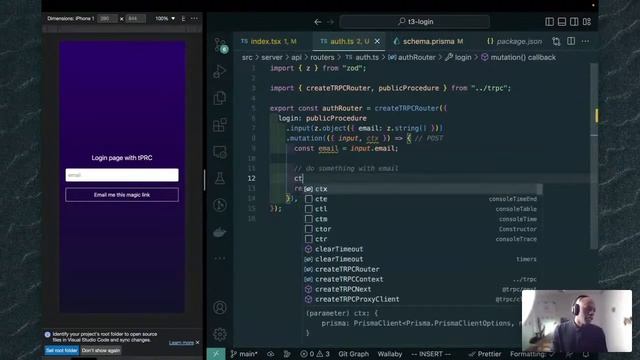Go back in editor history
Image resolution: width=640 pixels, height=360 pixels.
(318, 22)
